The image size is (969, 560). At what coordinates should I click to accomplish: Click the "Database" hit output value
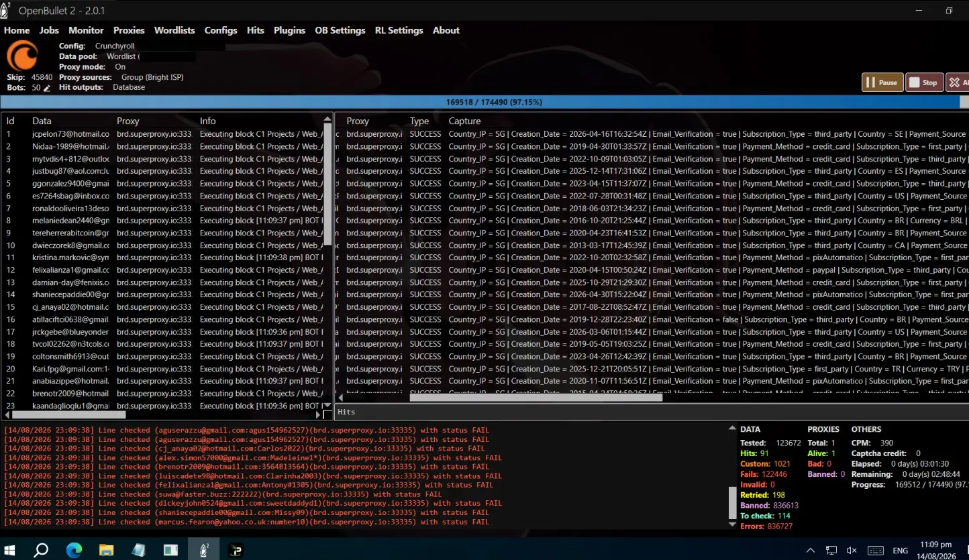tap(129, 87)
